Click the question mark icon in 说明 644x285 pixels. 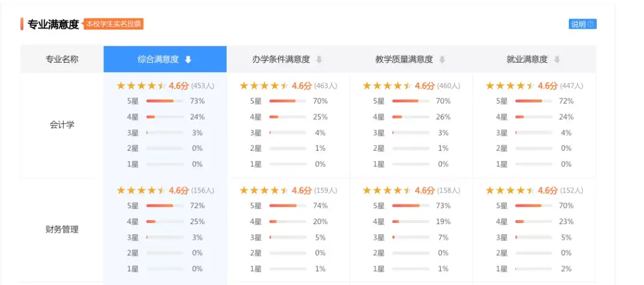coord(590,24)
